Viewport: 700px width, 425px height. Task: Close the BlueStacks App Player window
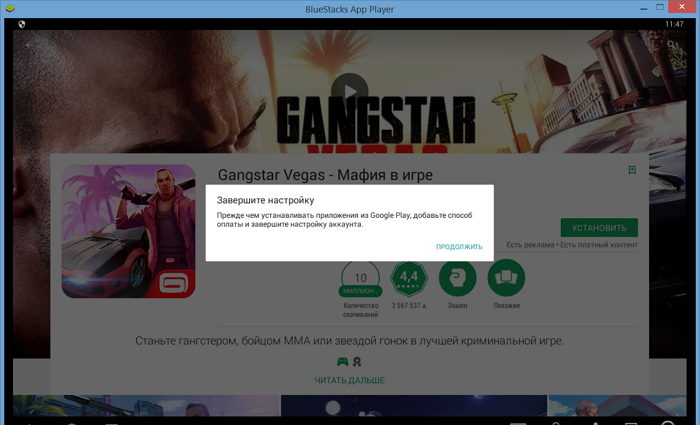click(682, 7)
